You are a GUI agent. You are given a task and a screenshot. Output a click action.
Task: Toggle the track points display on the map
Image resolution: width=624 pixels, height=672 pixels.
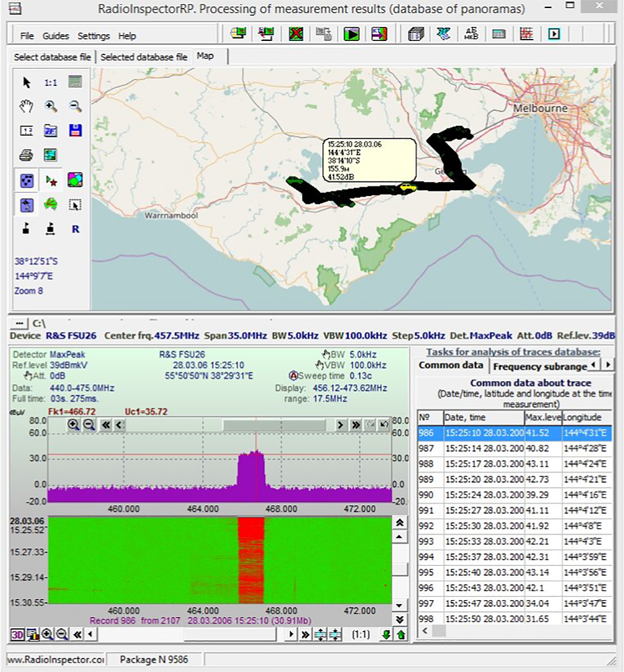pyautogui.click(x=26, y=179)
